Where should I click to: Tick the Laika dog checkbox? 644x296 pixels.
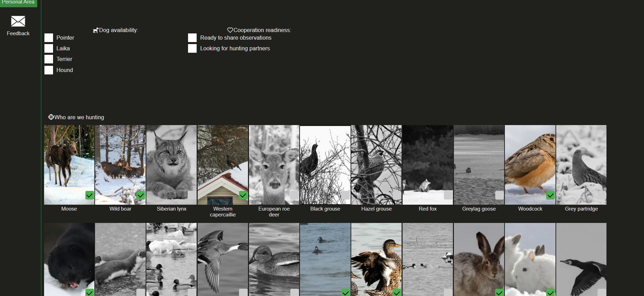tap(49, 48)
